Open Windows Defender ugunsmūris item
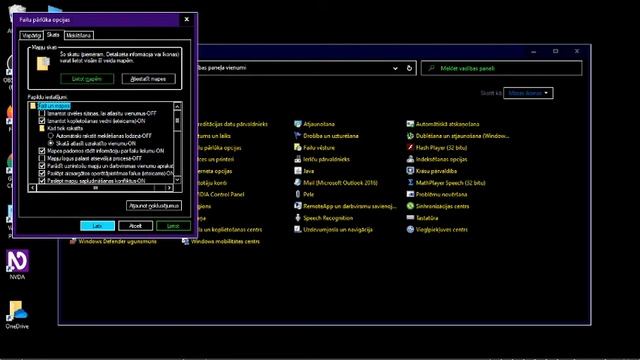Viewport: 640px width, 360px height. coord(113,241)
